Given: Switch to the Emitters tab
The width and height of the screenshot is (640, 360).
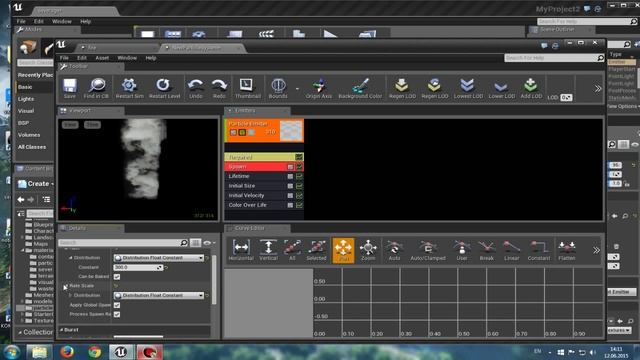Looking at the screenshot, I should pyautogui.click(x=257, y=111).
